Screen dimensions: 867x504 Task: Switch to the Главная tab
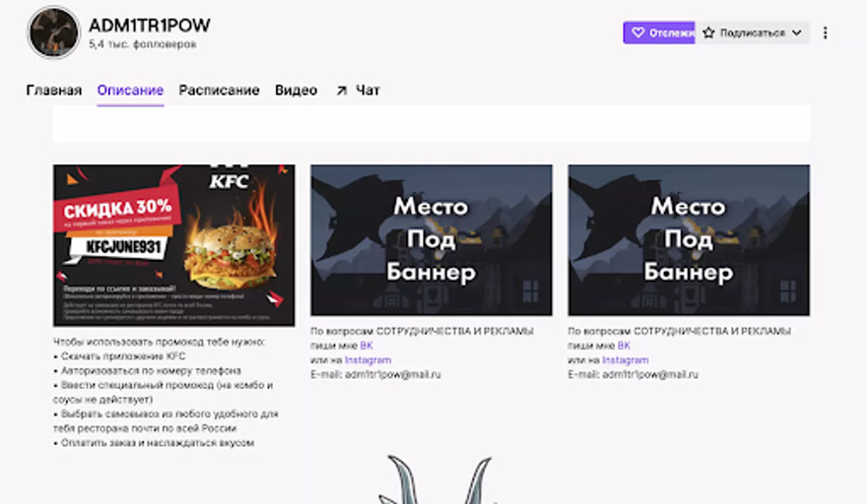53,91
